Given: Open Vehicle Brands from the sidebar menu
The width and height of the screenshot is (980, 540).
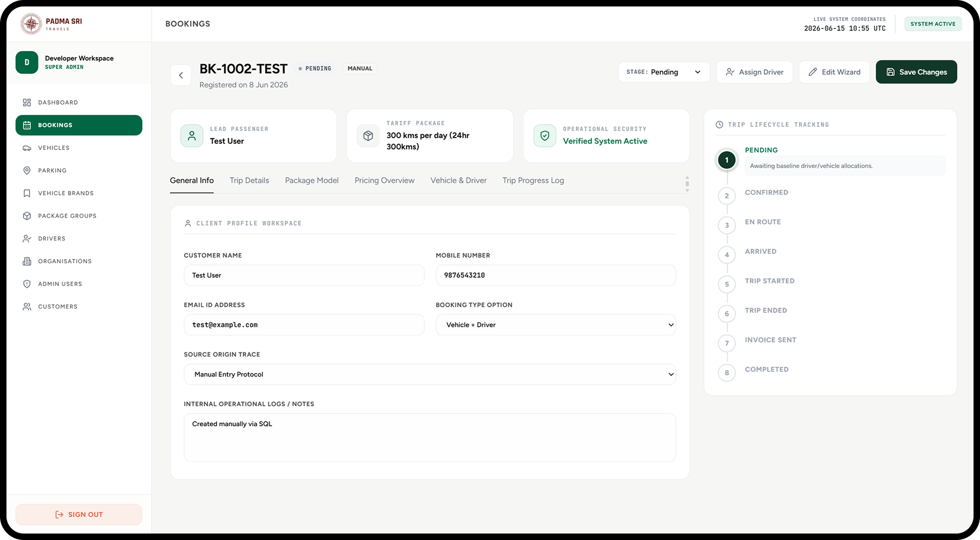Looking at the screenshot, I should point(79,193).
